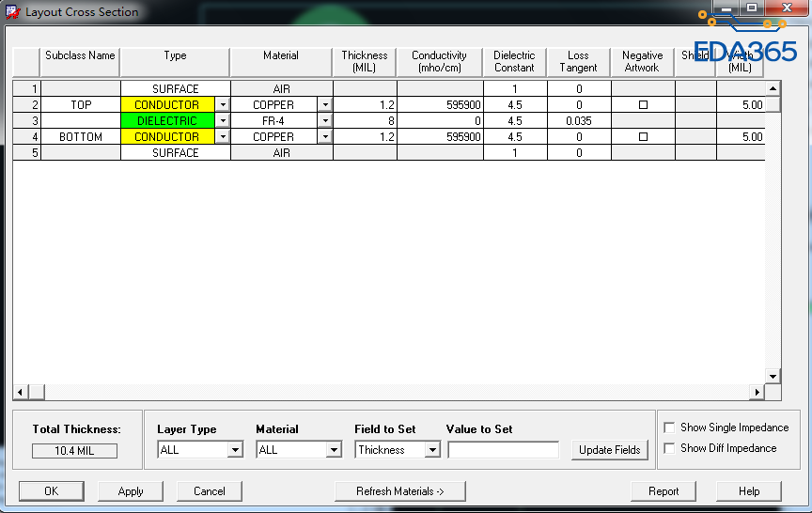
Task: Select the green DIELECTRIC type cell
Action: 167,121
